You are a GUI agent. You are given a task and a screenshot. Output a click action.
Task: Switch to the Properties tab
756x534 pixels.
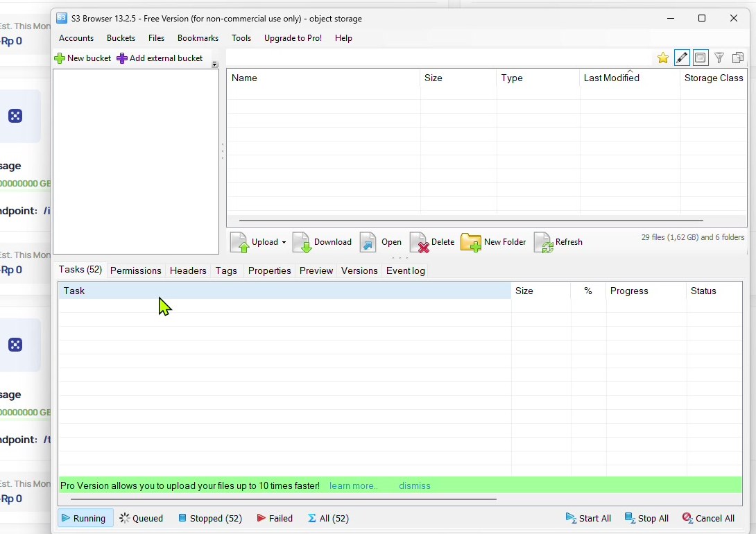tap(270, 271)
